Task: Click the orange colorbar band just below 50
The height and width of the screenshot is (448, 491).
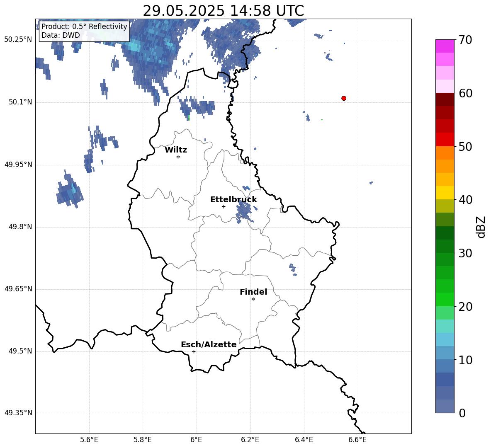Action: [x=445, y=153]
